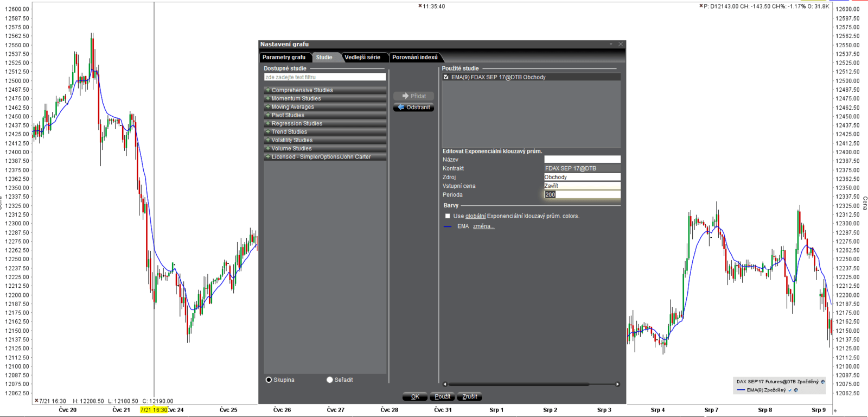Click the Odstranit button

[x=413, y=108]
